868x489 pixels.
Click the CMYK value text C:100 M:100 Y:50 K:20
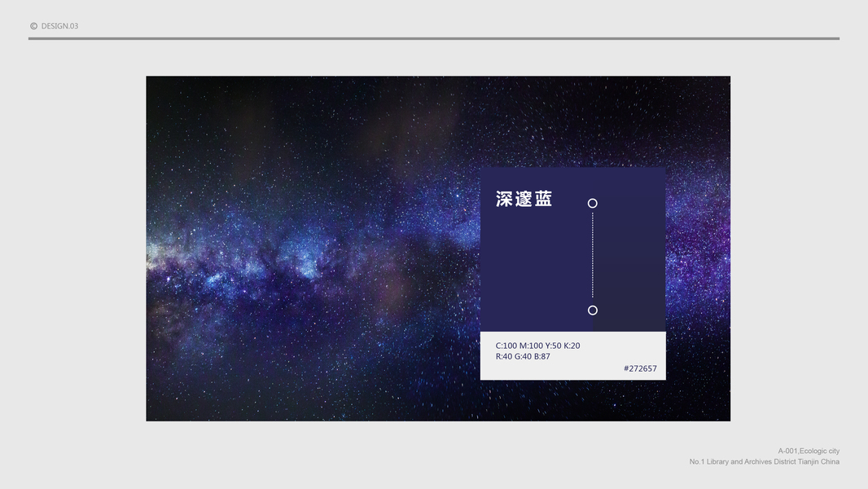coord(537,346)
